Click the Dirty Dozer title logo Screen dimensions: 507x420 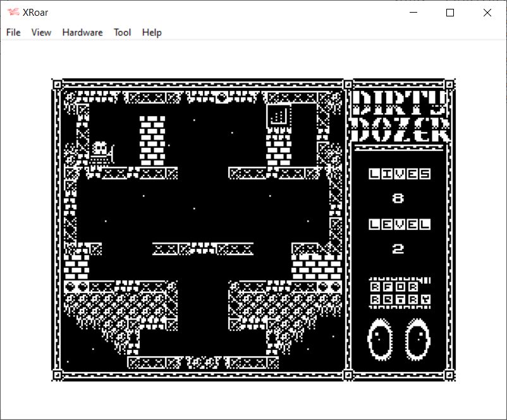tap(400, 116)
